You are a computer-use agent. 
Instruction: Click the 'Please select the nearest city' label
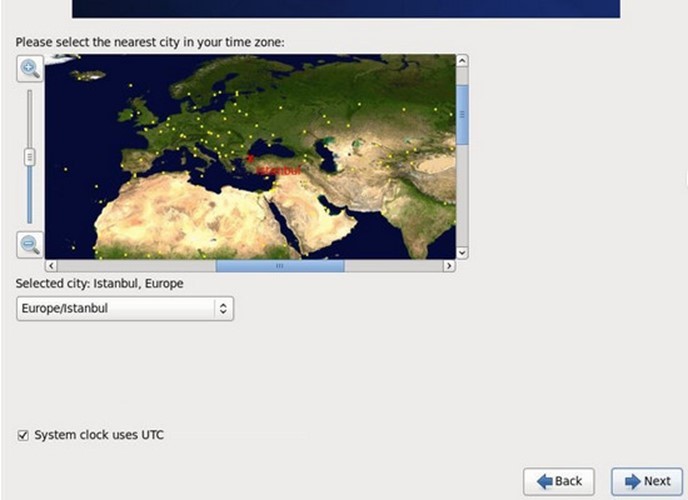150,43
